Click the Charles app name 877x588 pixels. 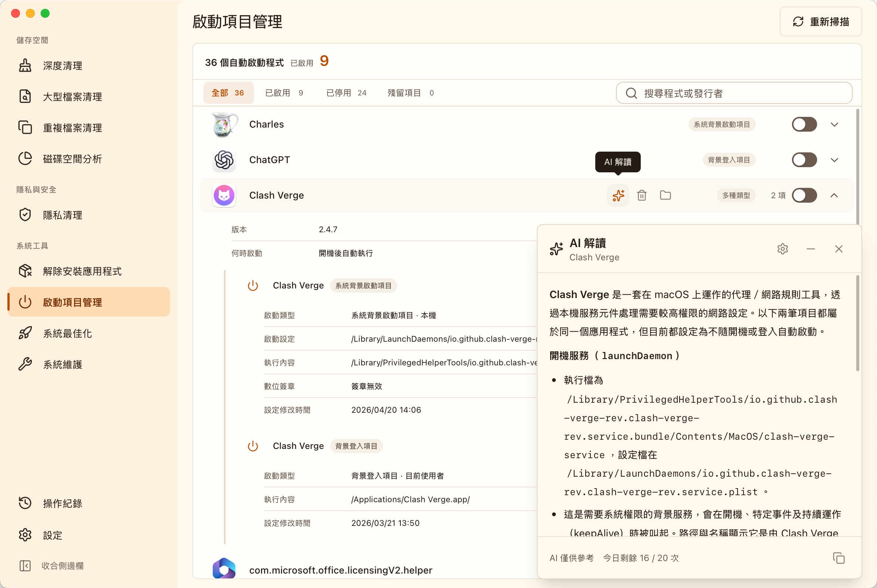(x=267, y=125)
